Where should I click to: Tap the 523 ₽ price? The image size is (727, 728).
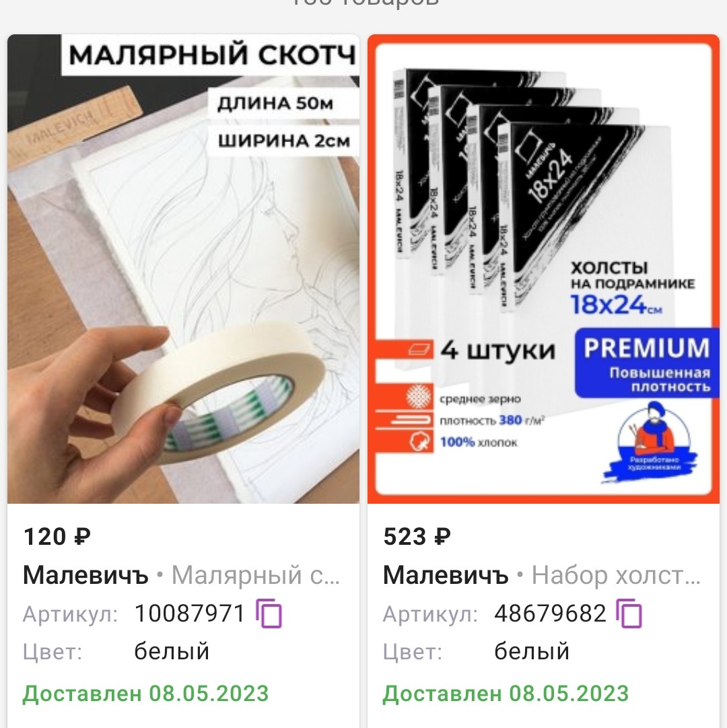417,537
